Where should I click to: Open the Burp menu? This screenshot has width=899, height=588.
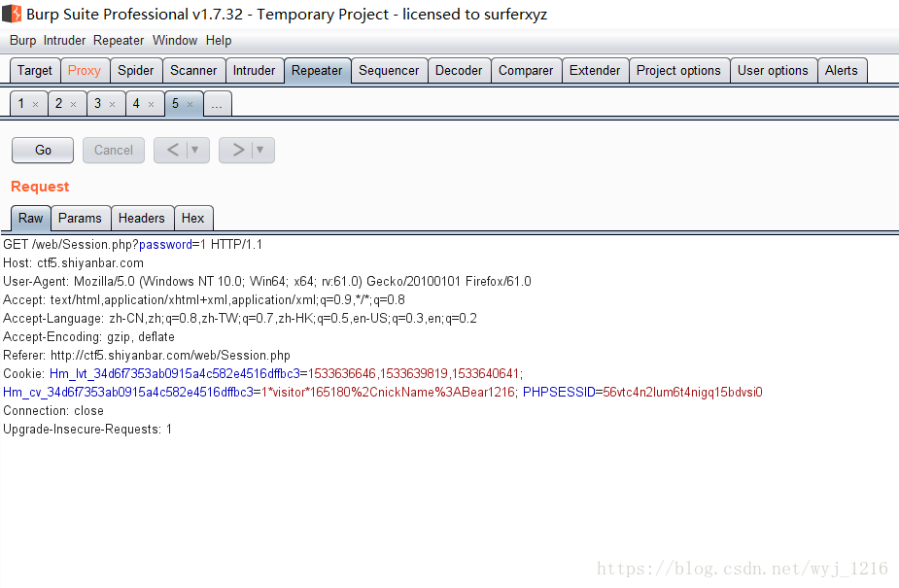click(23, 41)
